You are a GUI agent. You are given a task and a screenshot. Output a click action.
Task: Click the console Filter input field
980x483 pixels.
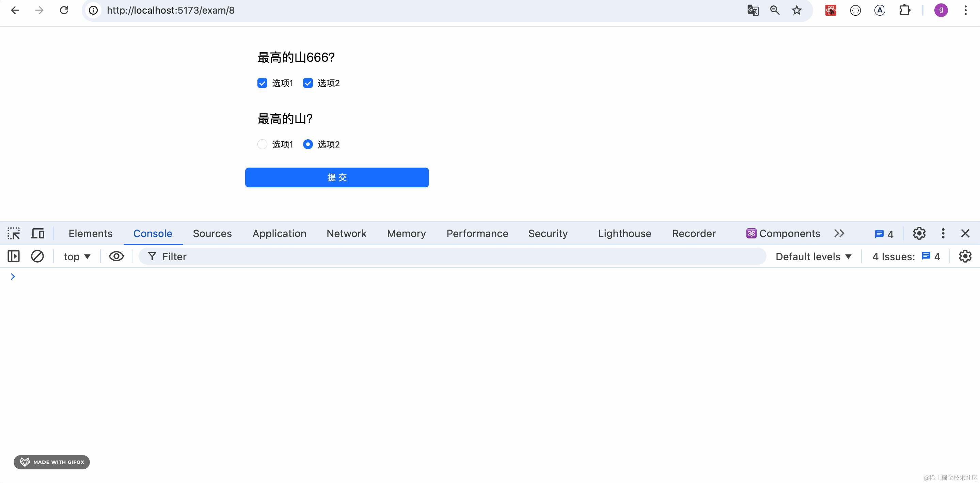(x=457, y=256)
